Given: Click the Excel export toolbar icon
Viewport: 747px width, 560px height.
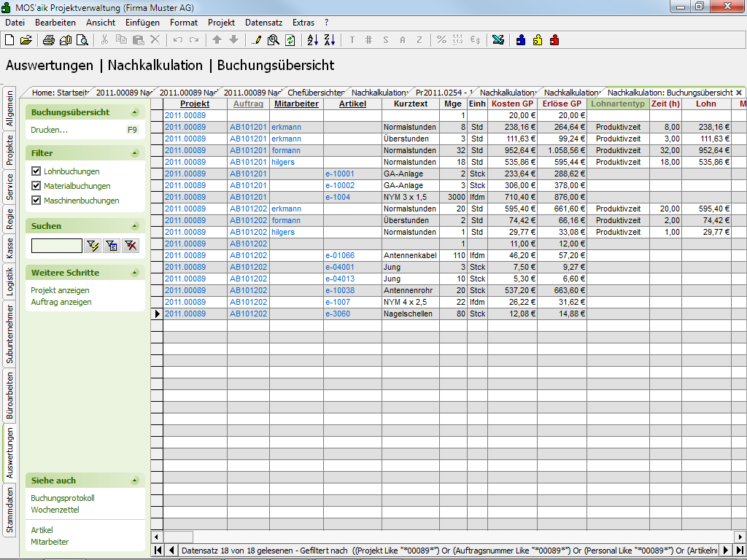Looking at the screenshot, I should 498,40.
